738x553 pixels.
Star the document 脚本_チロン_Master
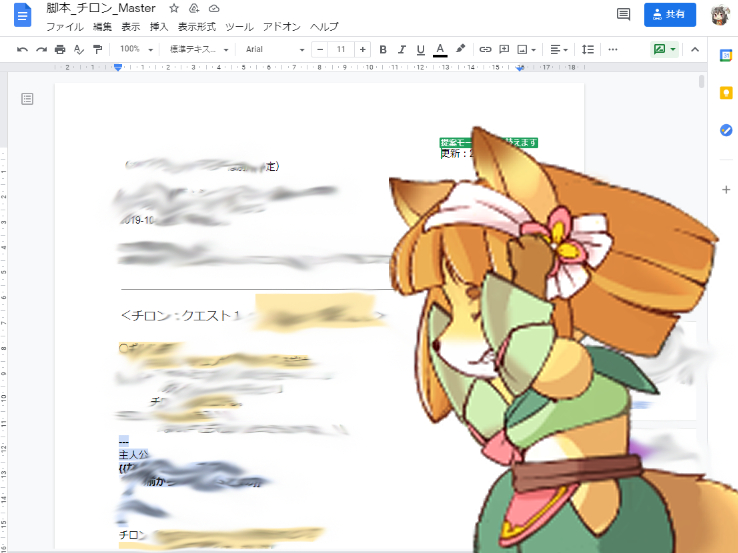tap(174, 8)
